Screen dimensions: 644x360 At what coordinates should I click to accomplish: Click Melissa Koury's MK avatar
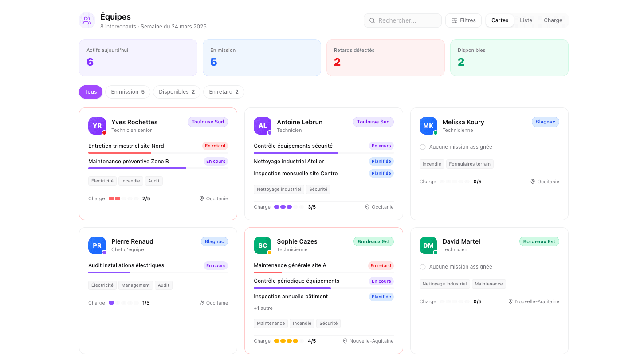pyautogui.click(x=428, y=126)
